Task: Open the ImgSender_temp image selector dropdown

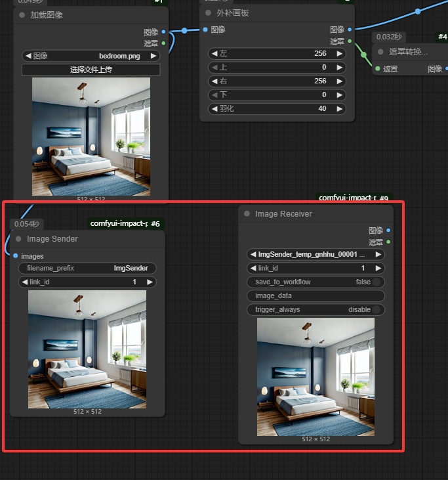Action: coord(316,254)
